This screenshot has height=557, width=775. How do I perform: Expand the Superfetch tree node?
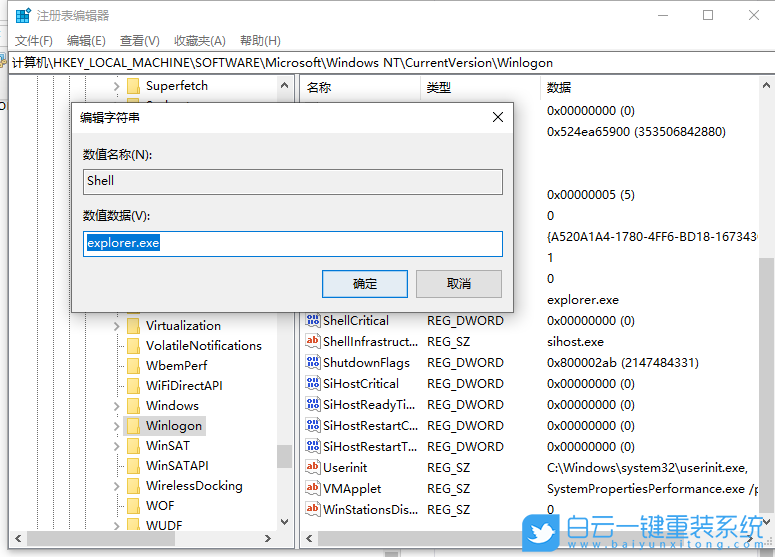(117, 86)
